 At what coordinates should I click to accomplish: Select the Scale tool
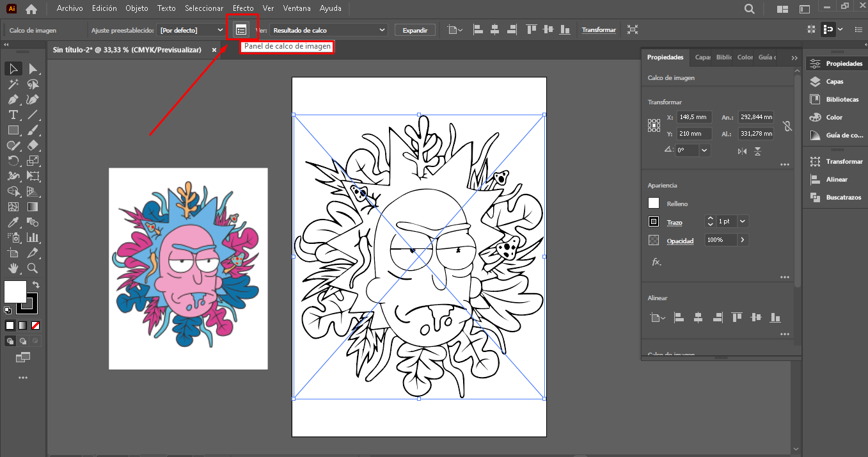click(33, 161)
